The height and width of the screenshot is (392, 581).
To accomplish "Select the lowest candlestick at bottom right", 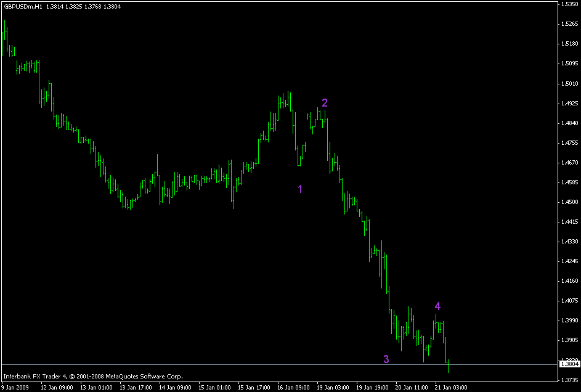I will click(x=448, y=367).
